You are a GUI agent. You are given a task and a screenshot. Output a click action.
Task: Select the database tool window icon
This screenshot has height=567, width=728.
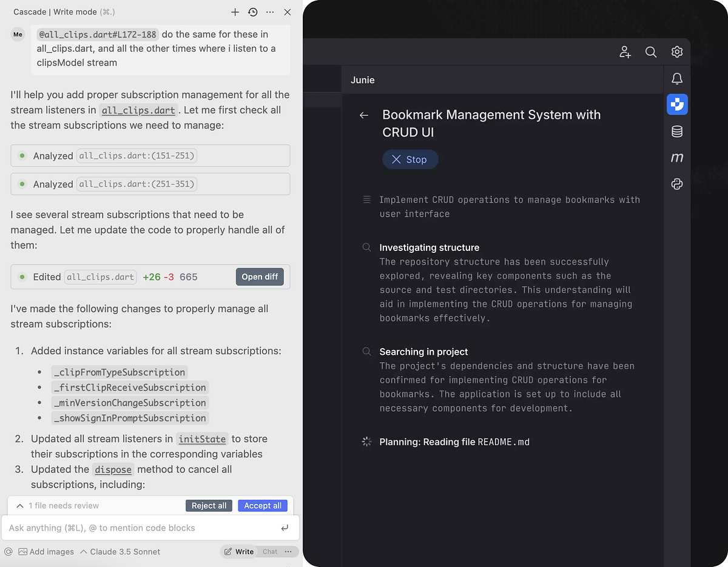tap(676, 131)
